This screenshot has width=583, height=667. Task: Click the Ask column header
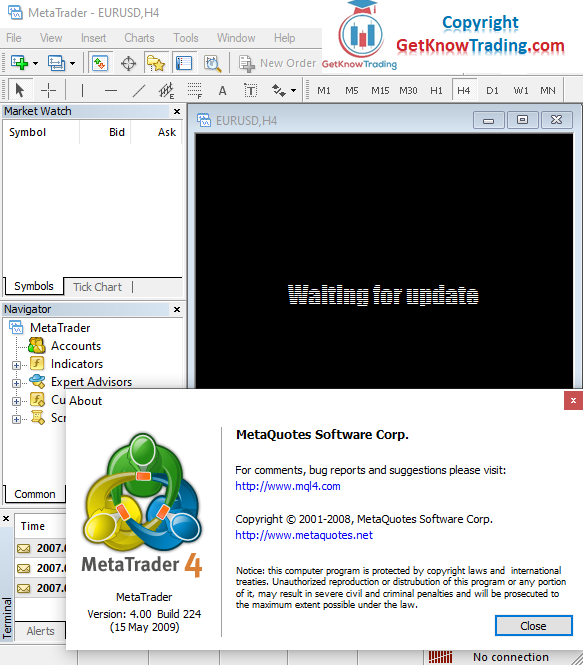pyautogui.click(x=156, y=132)
